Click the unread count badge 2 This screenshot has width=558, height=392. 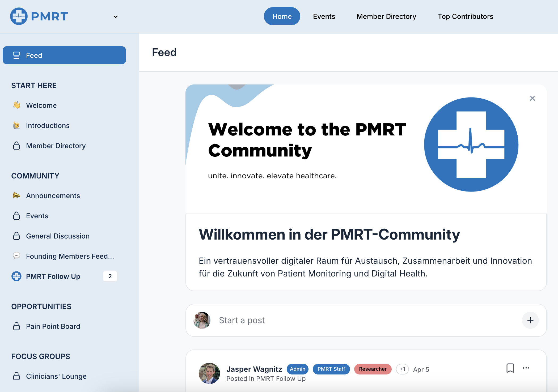(110, 276)
